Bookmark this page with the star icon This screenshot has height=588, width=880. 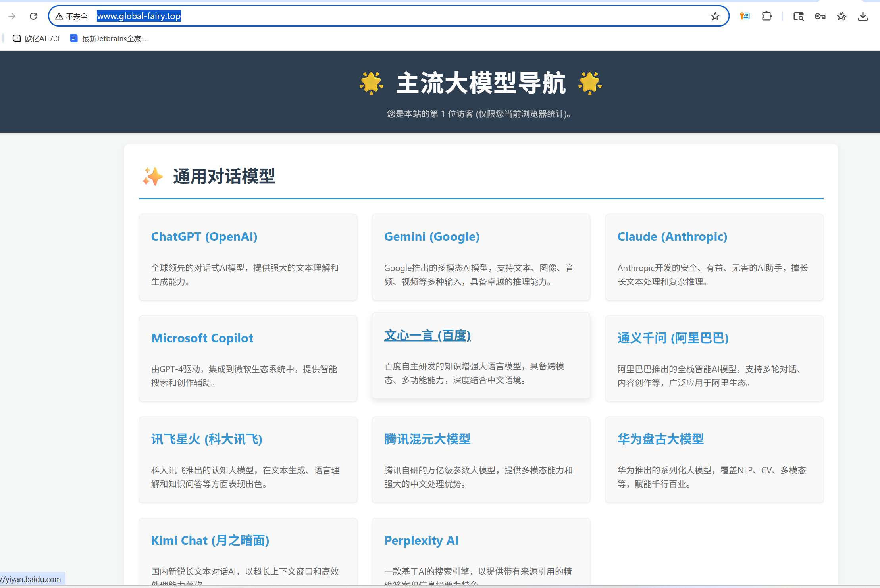(x=715, y=16)
